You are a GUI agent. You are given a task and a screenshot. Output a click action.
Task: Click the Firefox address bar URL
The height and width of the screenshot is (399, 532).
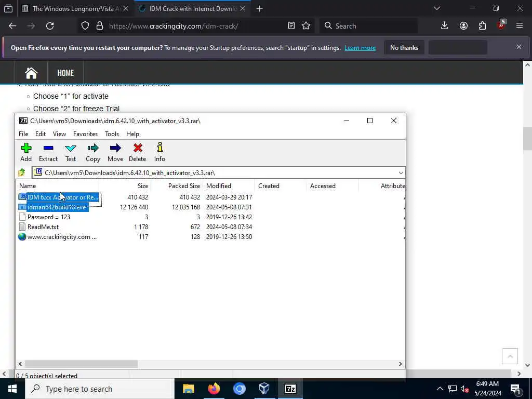point(174,26)
